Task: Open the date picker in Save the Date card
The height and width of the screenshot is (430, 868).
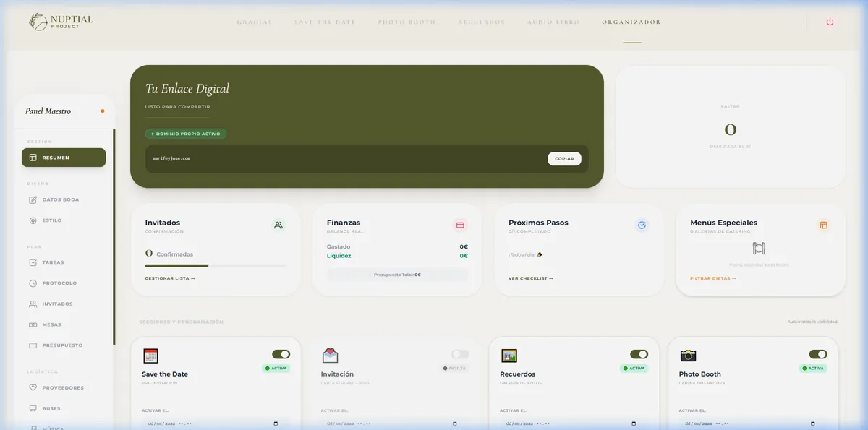Action: 276,423
